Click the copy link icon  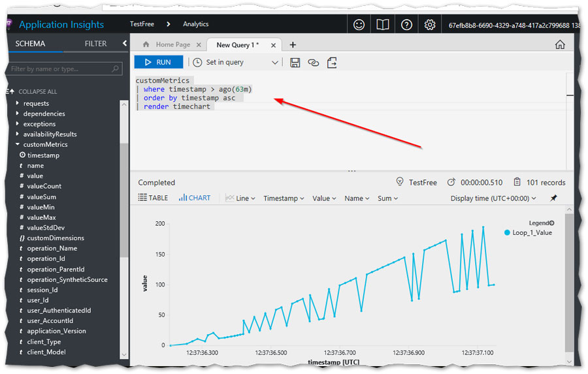click(314, 63)
